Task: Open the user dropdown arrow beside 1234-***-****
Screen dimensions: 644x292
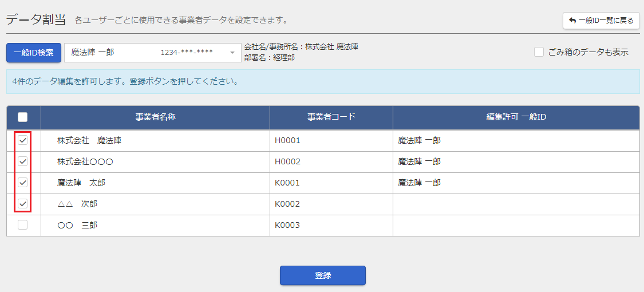Action: pos(232,53)
